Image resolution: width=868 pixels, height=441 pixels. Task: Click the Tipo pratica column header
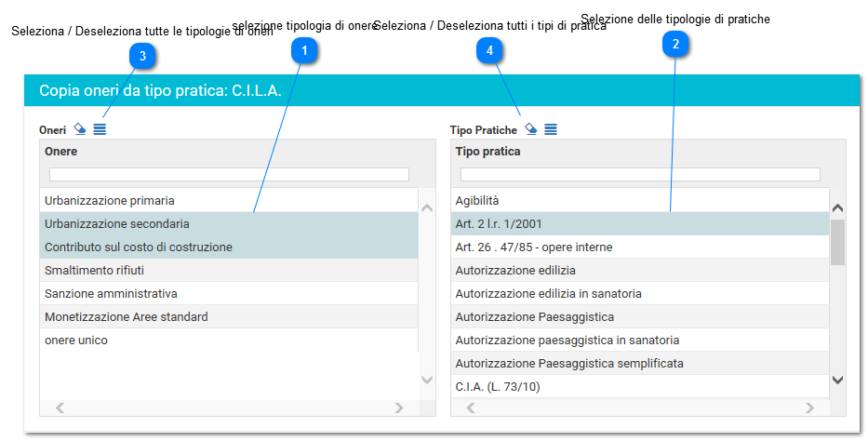(487, 151)
